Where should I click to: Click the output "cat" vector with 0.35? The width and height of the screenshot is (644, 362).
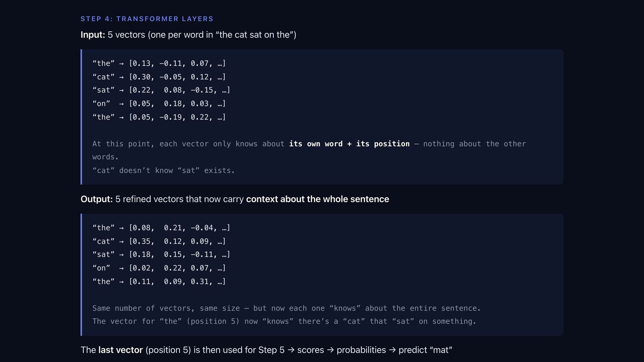(159, 241)
